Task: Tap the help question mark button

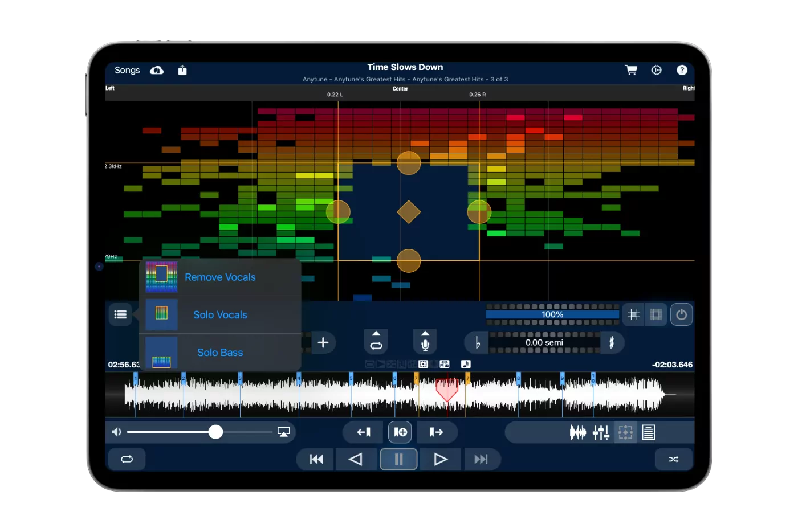Action: click(x=682, y=70)
